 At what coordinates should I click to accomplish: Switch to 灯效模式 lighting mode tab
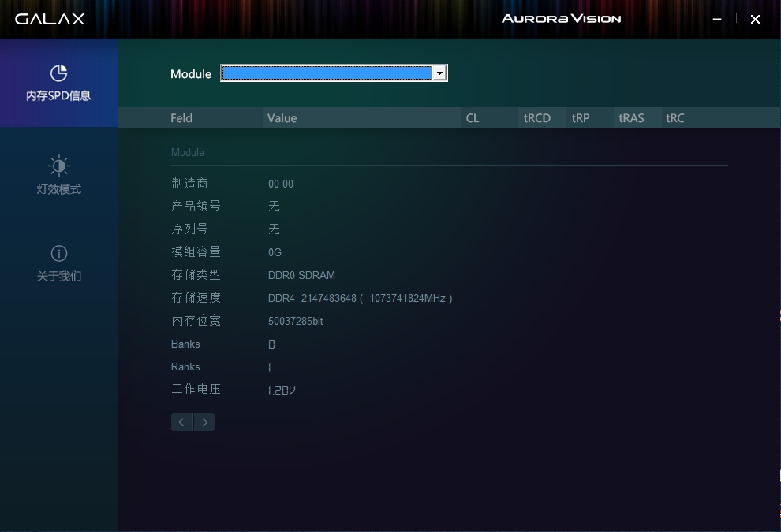(x=59, y=175)
